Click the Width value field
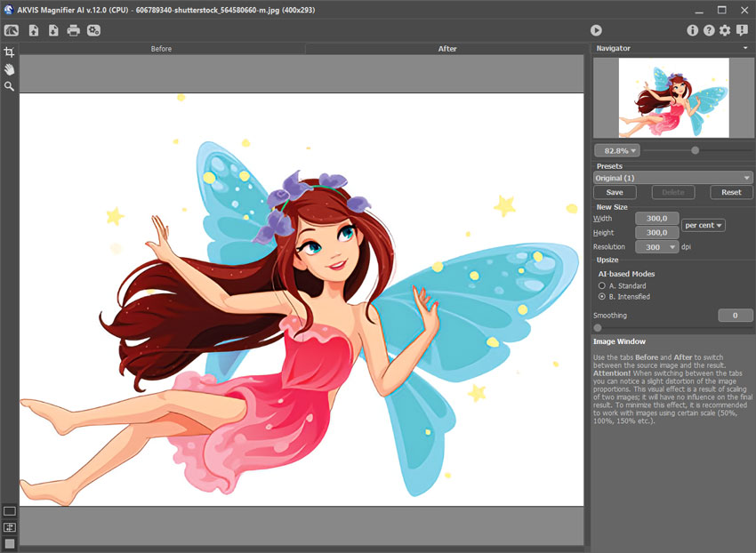 click(x=656, y=219)
